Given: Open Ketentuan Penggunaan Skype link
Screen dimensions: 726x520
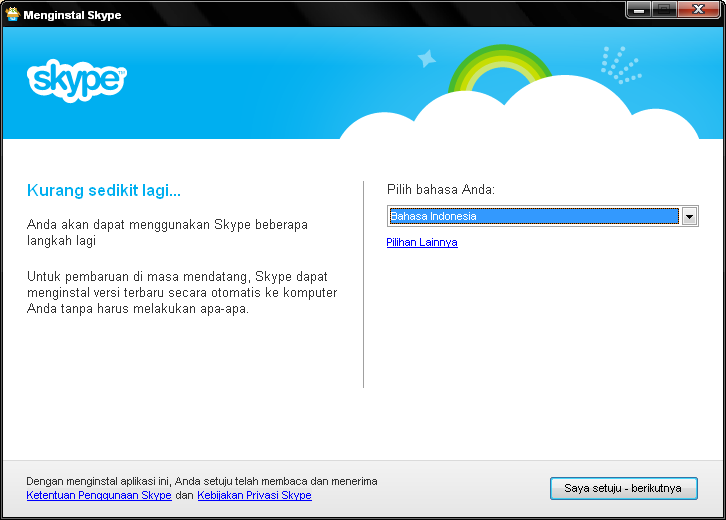Looking at the screenshot, I should [x=99, y=495].
